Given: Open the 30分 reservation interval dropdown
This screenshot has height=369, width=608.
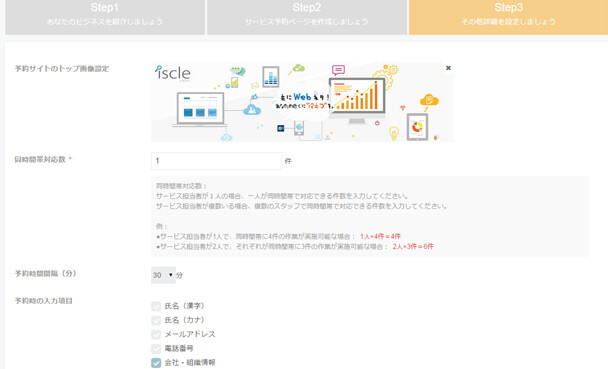Looking at the screenshot, I should pyautogui.click(x=163, y=275).
